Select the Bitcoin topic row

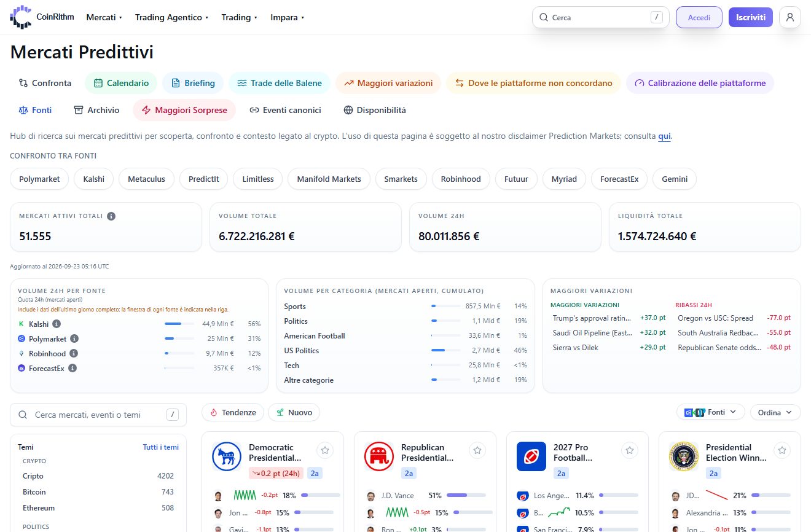coord(98,492)
